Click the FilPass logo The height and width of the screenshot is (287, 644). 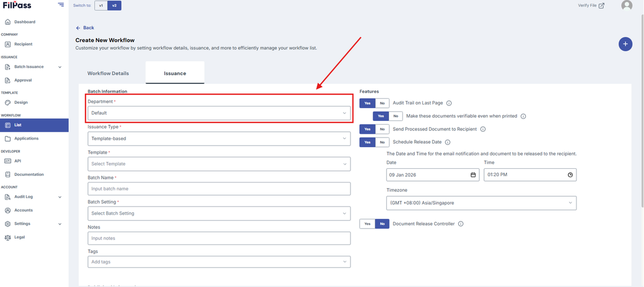coord(17,5)
